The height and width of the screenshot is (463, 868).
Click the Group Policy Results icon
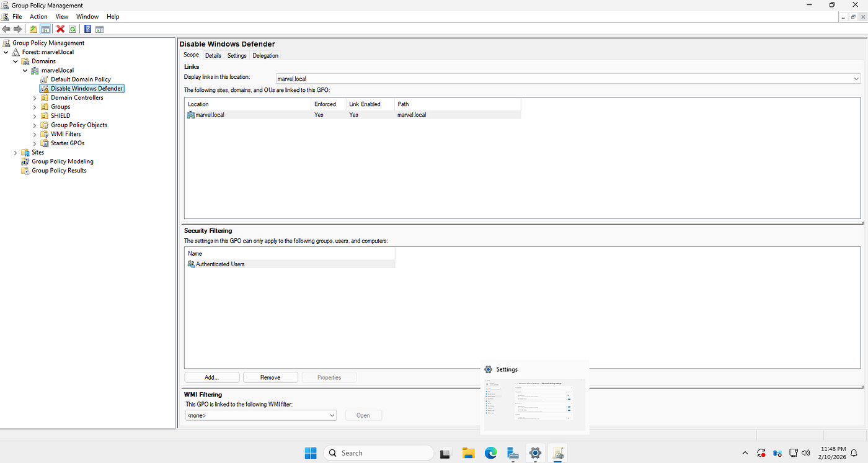25,171
